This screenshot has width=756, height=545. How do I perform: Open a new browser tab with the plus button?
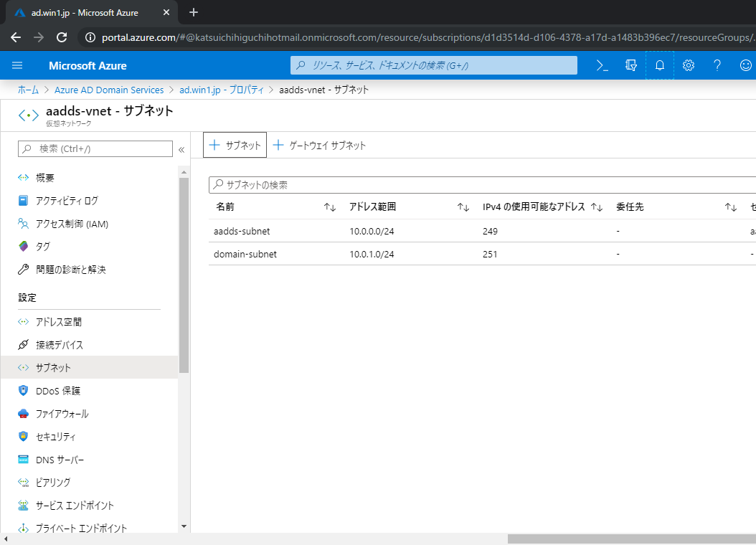point(194,12)
